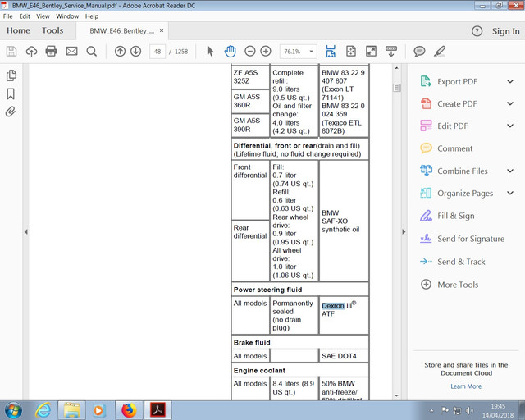Zoom in with plus icon

(x=266, y=51)
